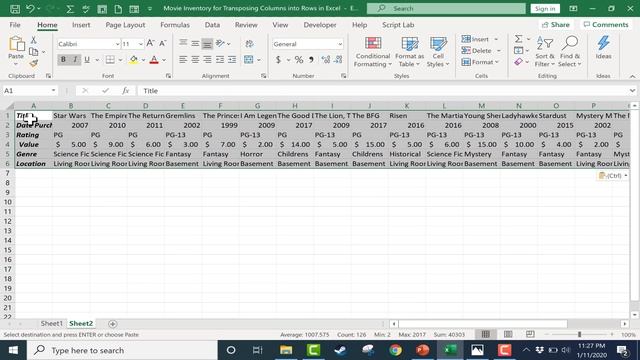Viewport: 640px width, 360px height.
Task: Apply comma style format
Action: pos(311,60)
